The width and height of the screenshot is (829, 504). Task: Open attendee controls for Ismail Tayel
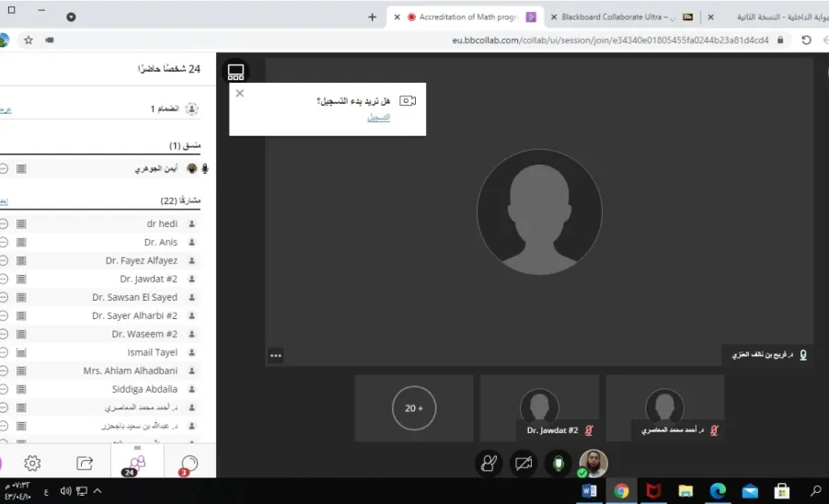pos(4,352)
